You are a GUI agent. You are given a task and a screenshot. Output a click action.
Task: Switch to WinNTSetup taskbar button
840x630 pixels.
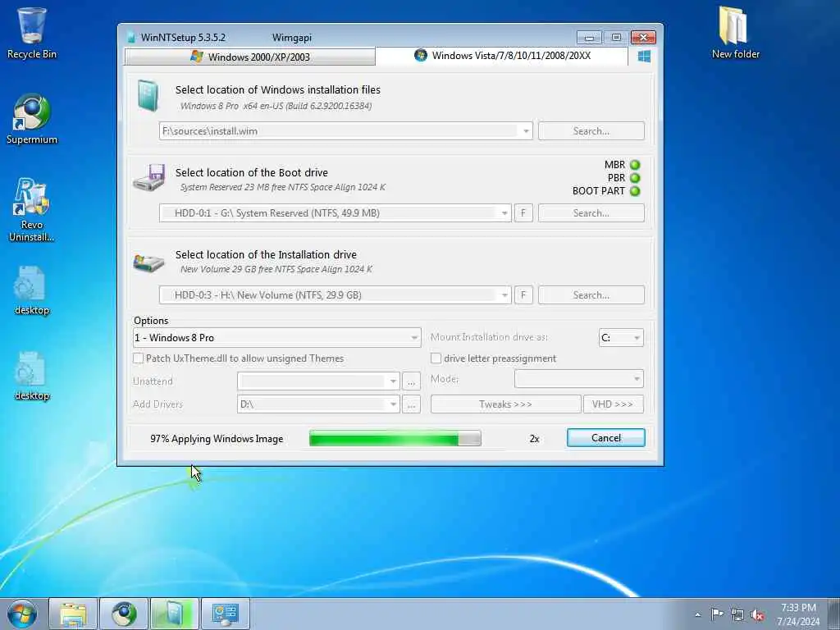[175, 614]
